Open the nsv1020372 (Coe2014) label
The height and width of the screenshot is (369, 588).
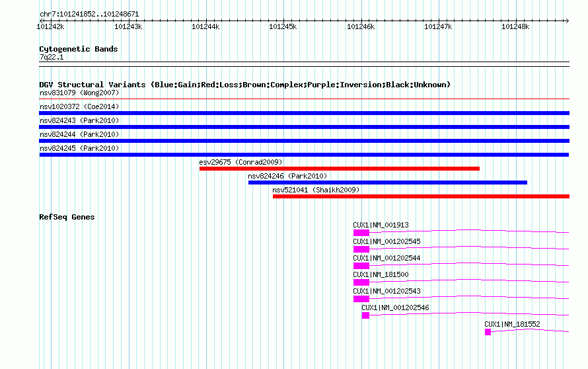(x=79, y=106)
